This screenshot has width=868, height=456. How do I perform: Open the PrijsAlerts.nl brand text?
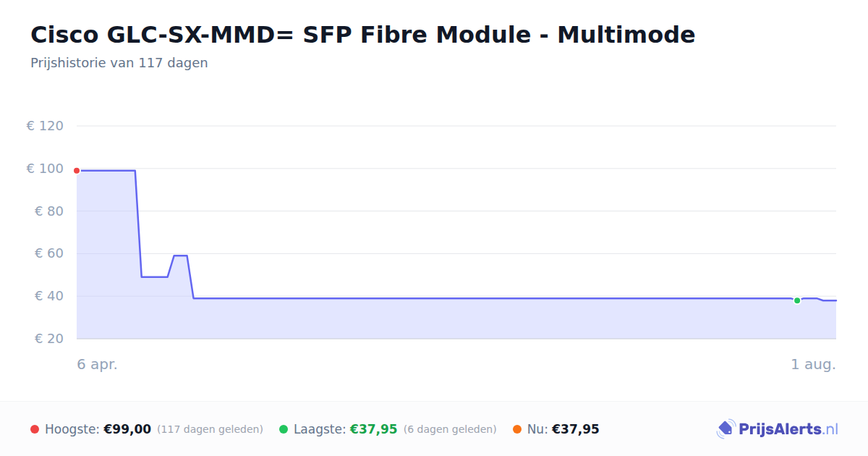pyautogui.click(x=788, y=429)
